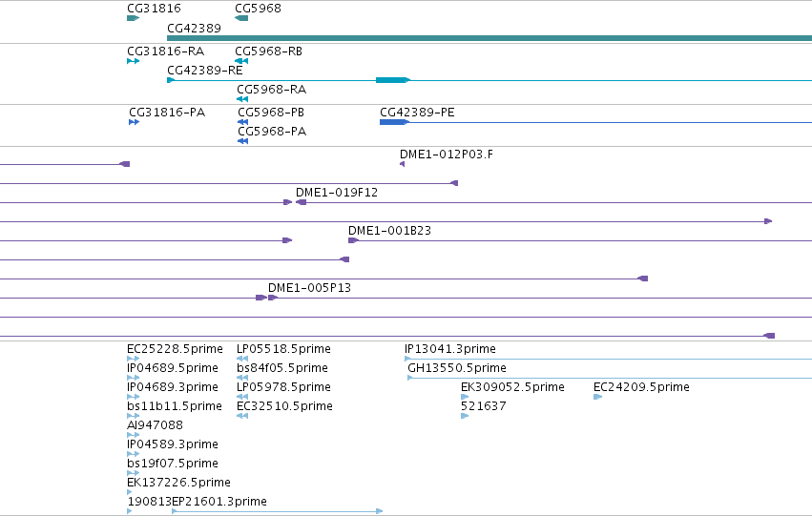Screen dimensions: 812x516
Task: Select the CG5968-RB transcript label
Action: coord(268,52)
